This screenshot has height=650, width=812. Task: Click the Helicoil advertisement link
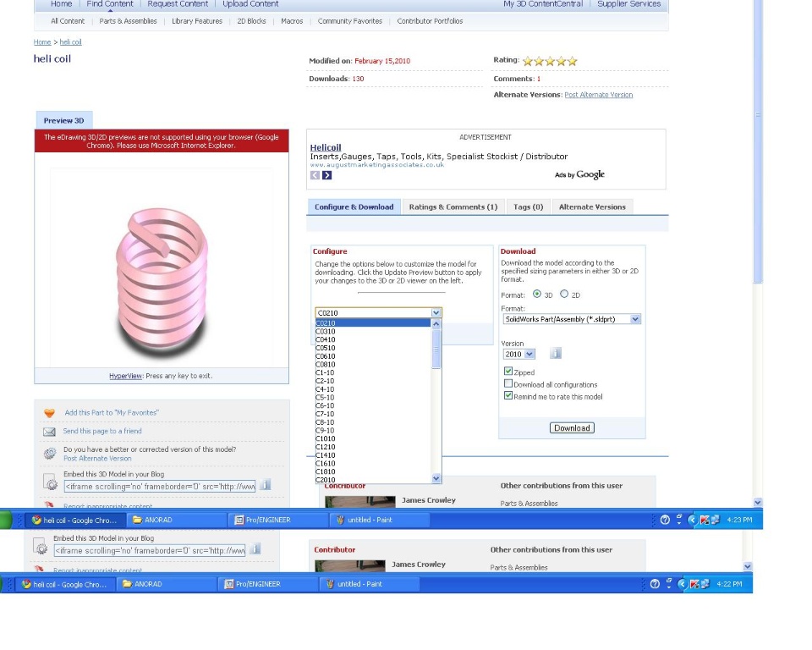point(326,147)
